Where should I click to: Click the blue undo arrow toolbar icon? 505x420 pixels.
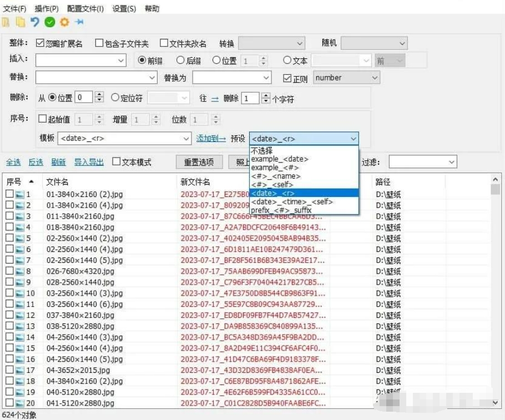point(35,22)
